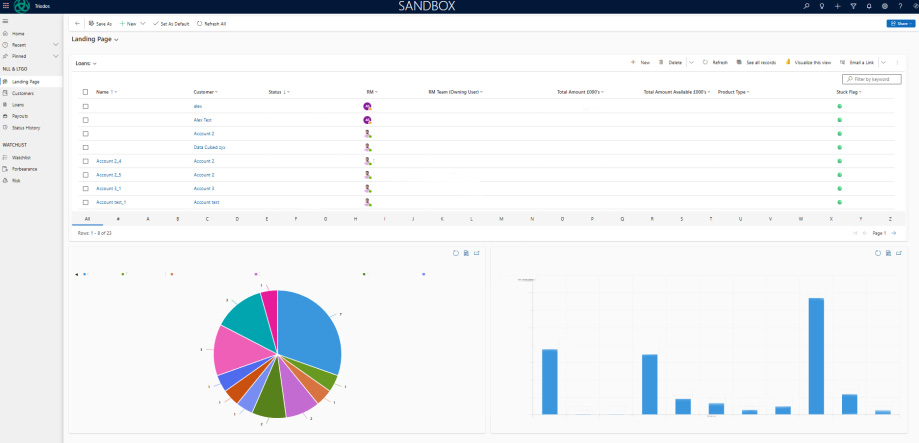This screenshot has width=919, height=443.
Task: Select the checkbox for Account 2_4 row
Action: click(x=86, y=161)
